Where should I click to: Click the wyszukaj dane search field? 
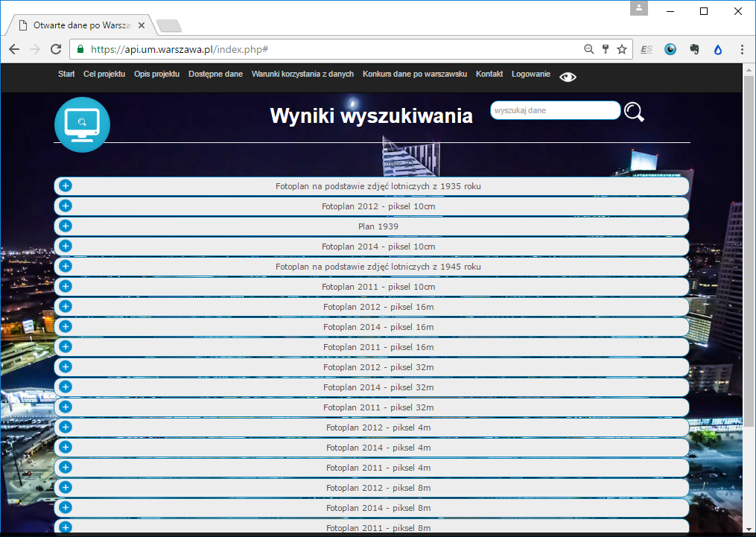pyautogui.click(x=555, y=110)
